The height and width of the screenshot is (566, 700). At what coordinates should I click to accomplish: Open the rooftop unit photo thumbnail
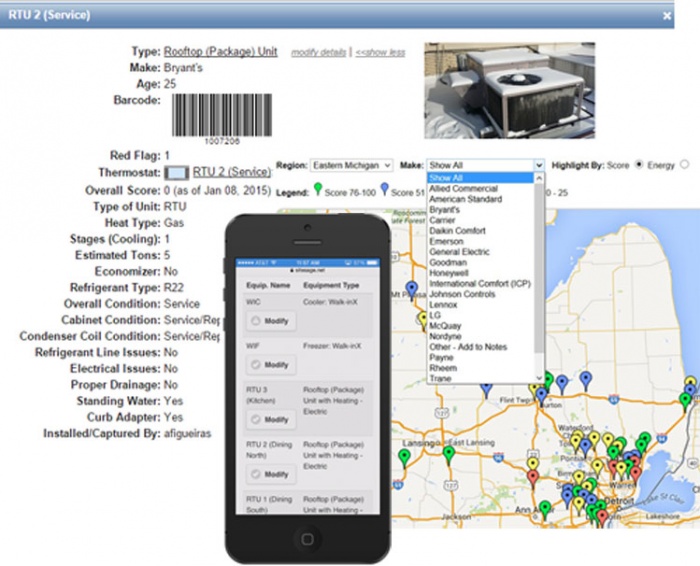(x=509, y=90)
